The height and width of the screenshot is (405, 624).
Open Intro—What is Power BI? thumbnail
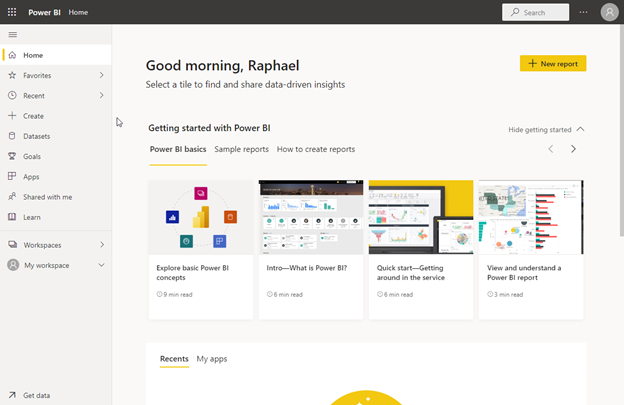[311, 217]
